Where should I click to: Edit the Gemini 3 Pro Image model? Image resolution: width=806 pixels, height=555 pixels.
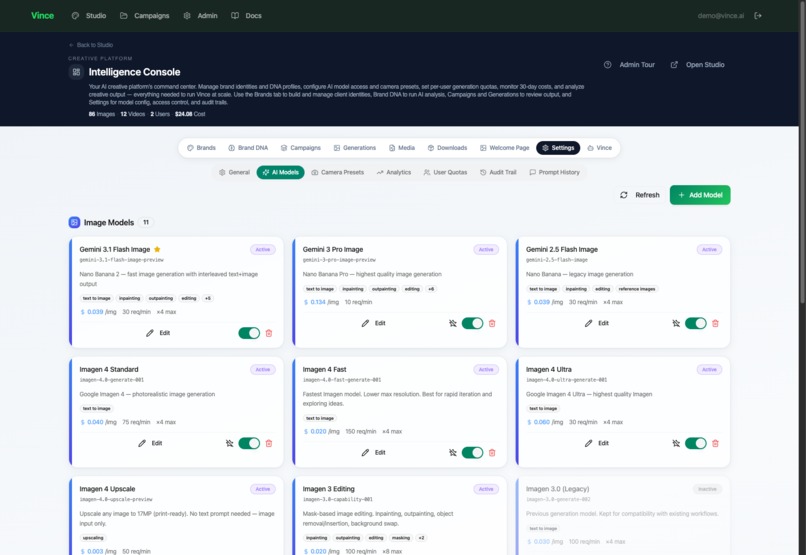click(374, 323)
